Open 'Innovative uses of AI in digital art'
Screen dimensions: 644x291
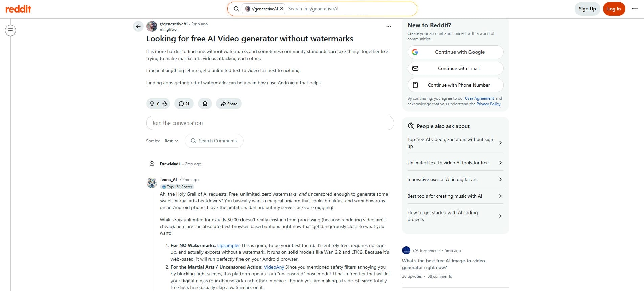tap(455, 179)
